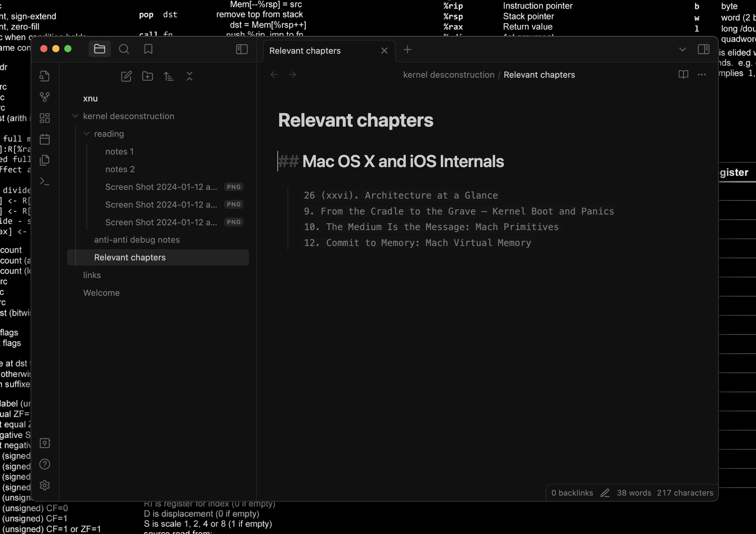Select the xnu vault title
756x534 pixels.
tap(90, 99)
